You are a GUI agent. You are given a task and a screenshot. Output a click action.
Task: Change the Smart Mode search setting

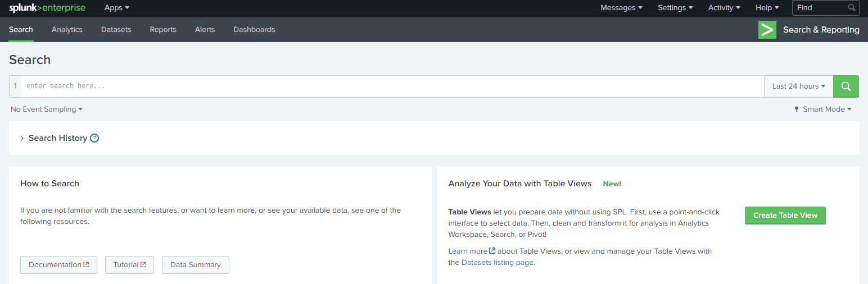(x=822, y=109)
